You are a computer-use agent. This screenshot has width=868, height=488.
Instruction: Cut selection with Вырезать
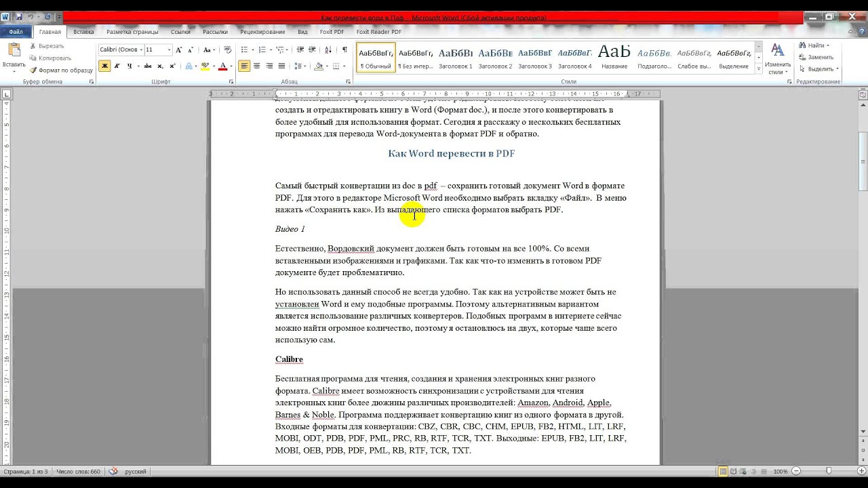tap(47, 46)
